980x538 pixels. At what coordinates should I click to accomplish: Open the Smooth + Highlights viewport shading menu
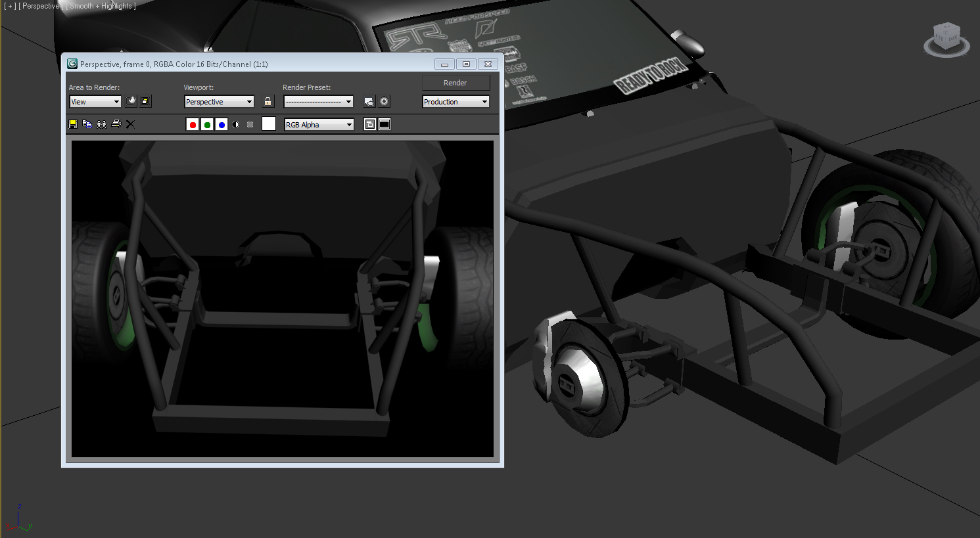point(103,6)
